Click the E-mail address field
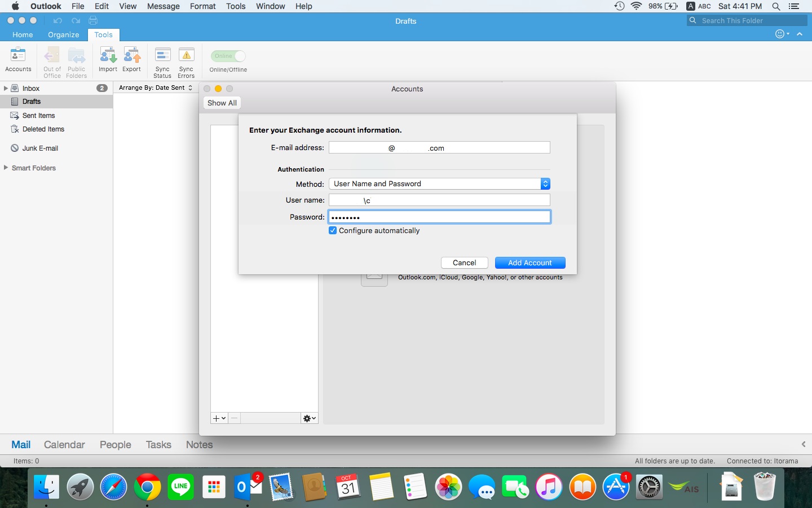 pos(439,147)
